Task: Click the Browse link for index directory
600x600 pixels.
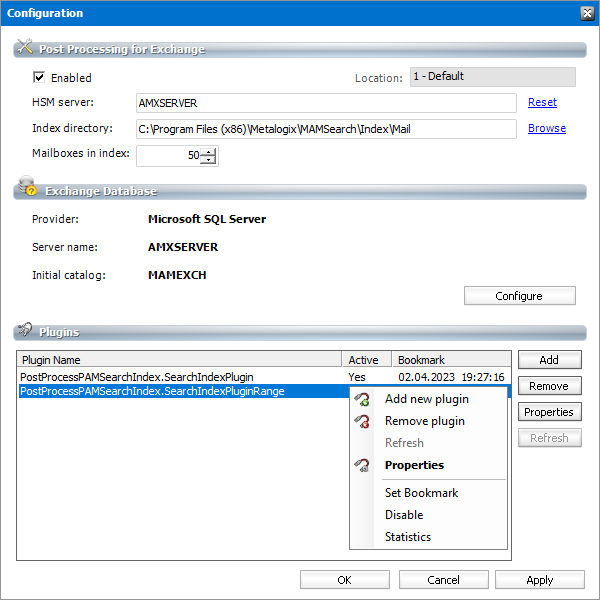Action: pyautogui.click(x=546, y=128)
